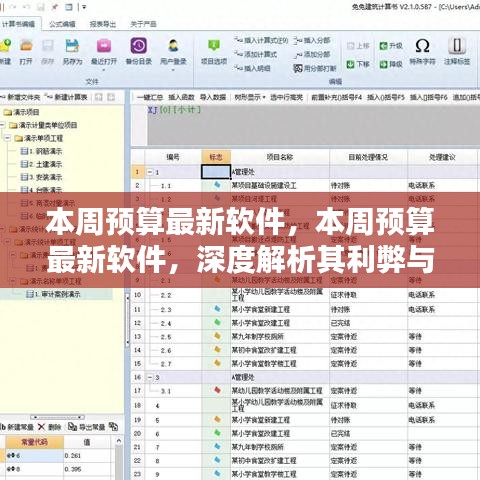Collapse table row 16 group 3
This screenshot has height=480, width=480.
150,377
